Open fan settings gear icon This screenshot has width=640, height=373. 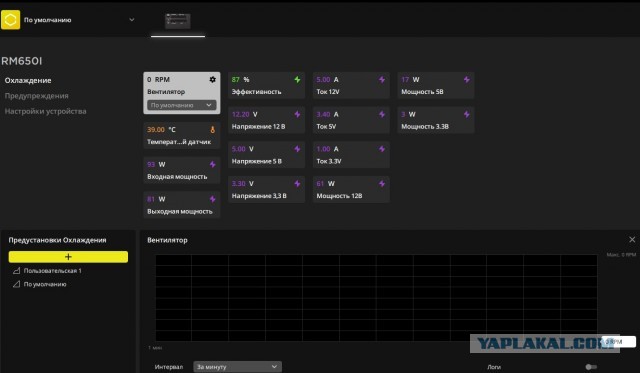coord(212,80)
